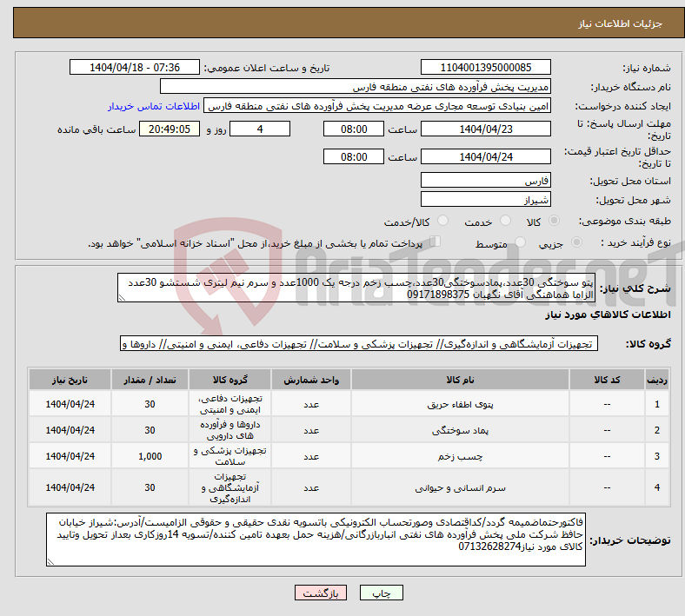Click resize handle of شرح کلی نیاز box
Screen dimensions: 685x616
coord(122,298)
